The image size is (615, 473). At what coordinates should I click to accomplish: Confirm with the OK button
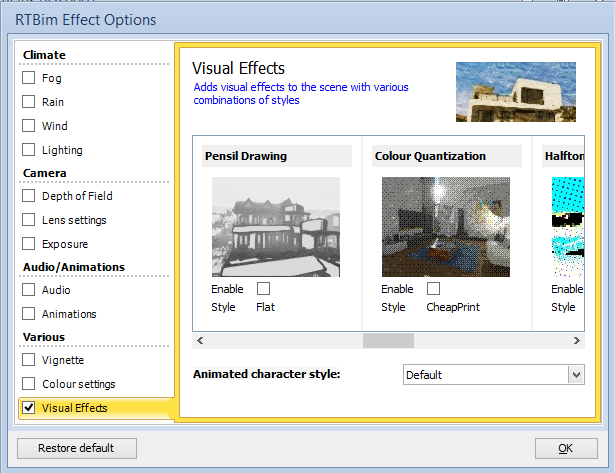566,448
